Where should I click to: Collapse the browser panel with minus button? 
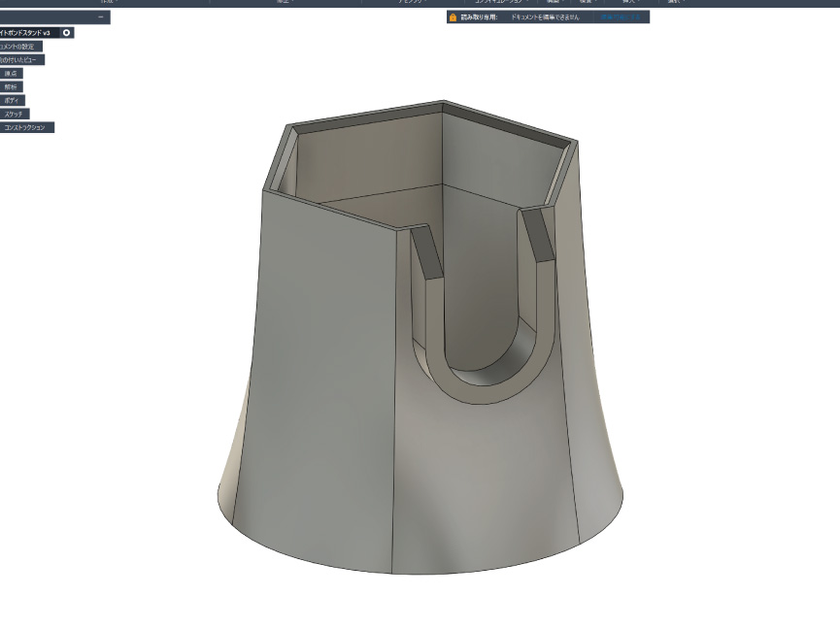pyautogui.click(x=100, y=17)
